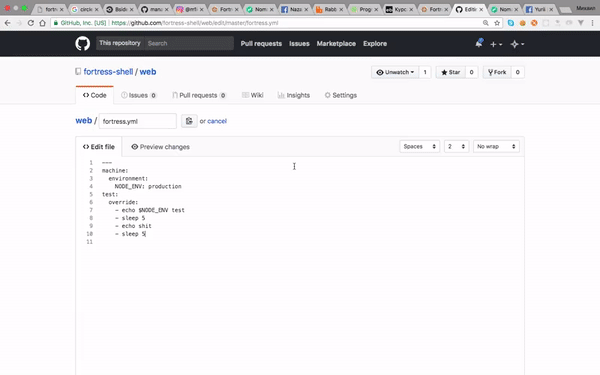600x375 pixels.
Task: Click the This repository search scope
Action: point(120,43)
